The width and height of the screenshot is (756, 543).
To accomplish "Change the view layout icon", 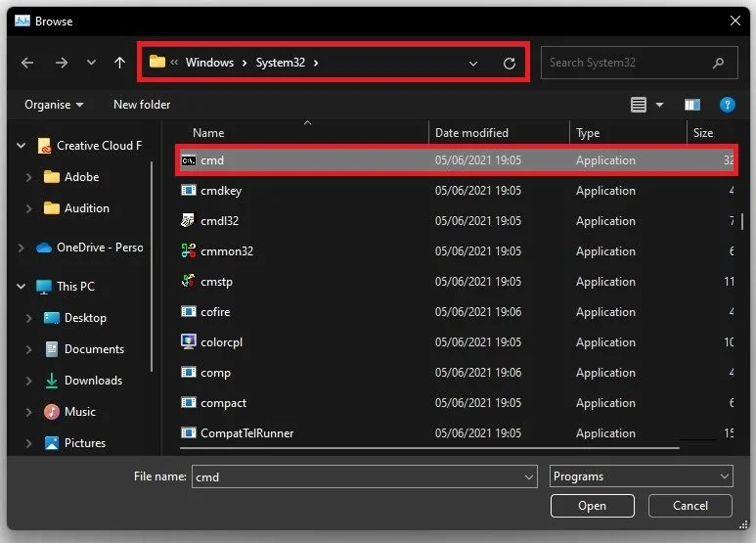I will [x=639, y=105].
